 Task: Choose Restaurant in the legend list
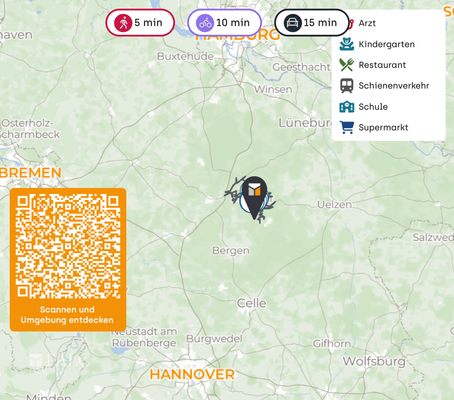[x=382, y=65]
